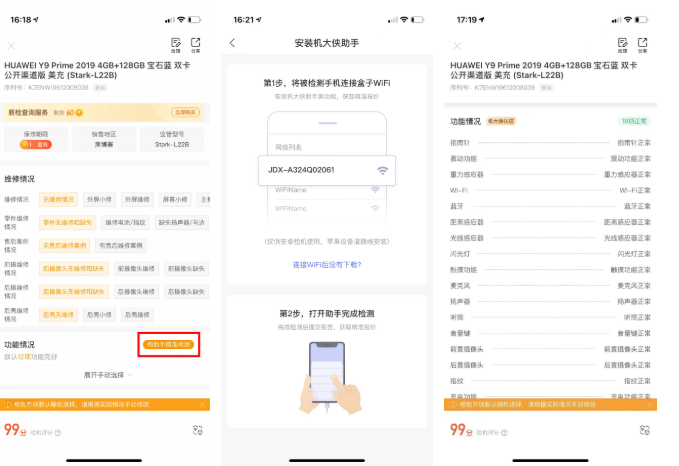The image size is (679, 466).
Task: Tap the 麦克风正常 result
Action: [x=634, y=286]
